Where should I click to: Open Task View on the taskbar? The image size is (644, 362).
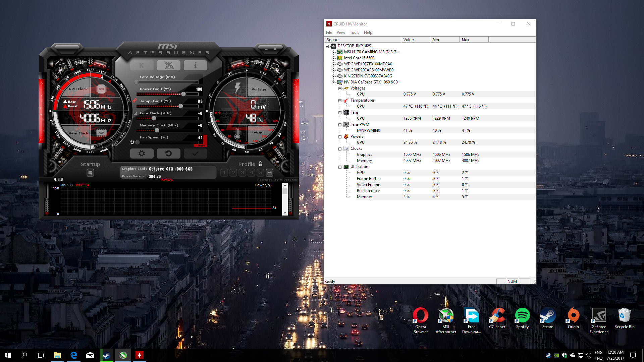point(40,355)
